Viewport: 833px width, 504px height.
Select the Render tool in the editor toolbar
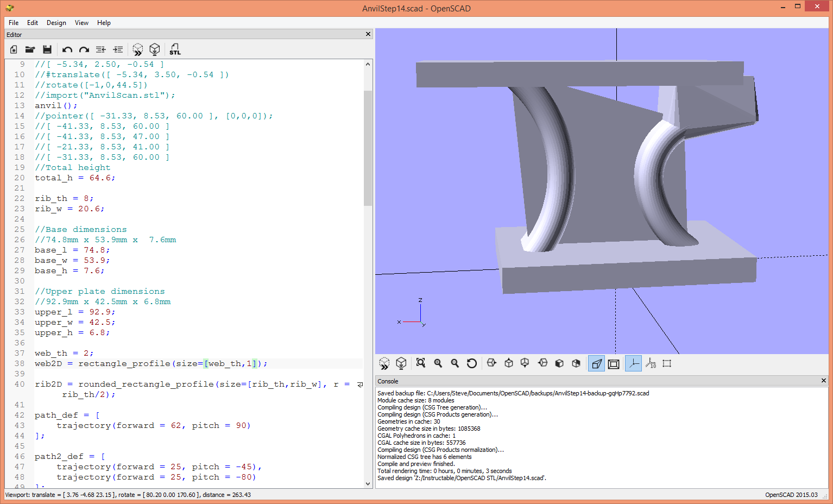155,49
